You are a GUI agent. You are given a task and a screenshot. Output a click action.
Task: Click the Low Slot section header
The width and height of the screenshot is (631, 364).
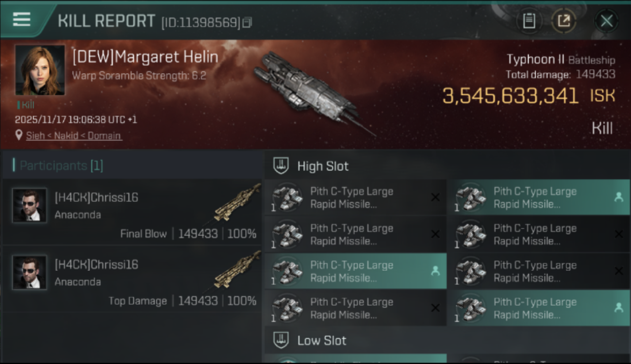click(x=322, y=340)
